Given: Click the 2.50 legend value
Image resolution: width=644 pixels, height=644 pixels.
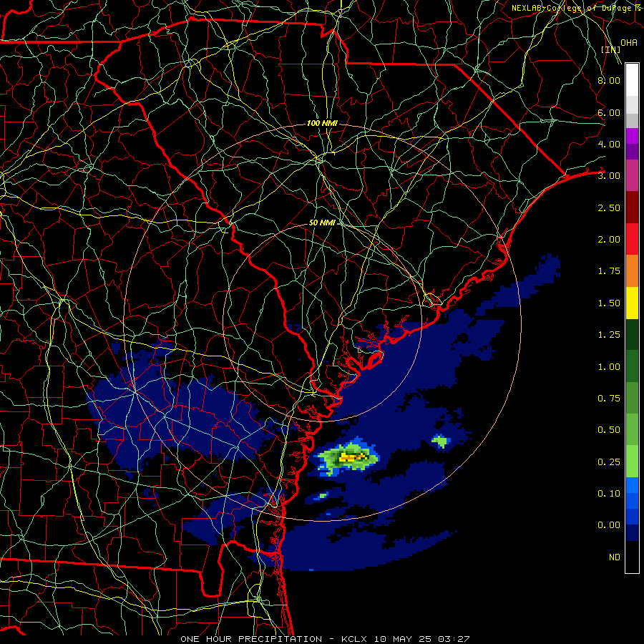Looking at the screenshot, I should click(x=609, y=208).
